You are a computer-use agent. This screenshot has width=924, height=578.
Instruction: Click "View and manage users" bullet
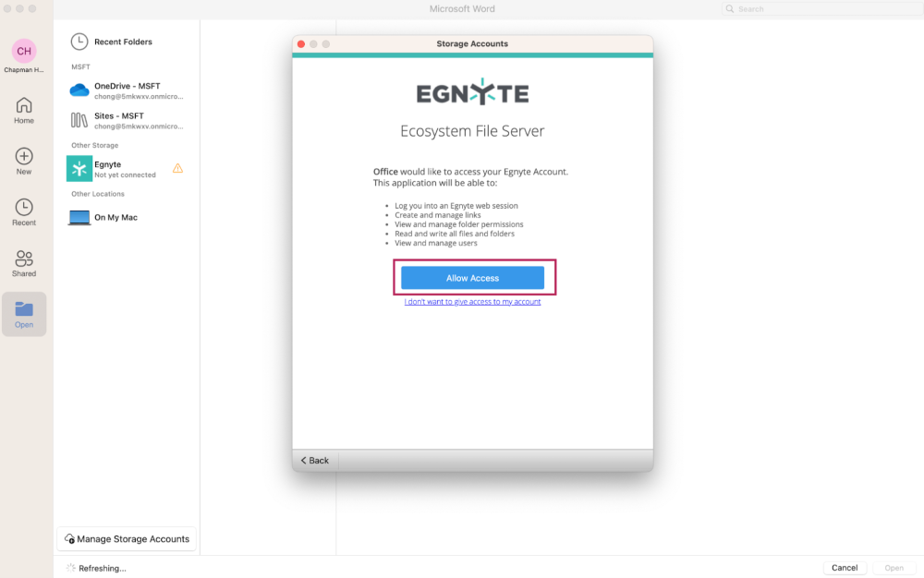pyautogui.click(x=436, y=243)
